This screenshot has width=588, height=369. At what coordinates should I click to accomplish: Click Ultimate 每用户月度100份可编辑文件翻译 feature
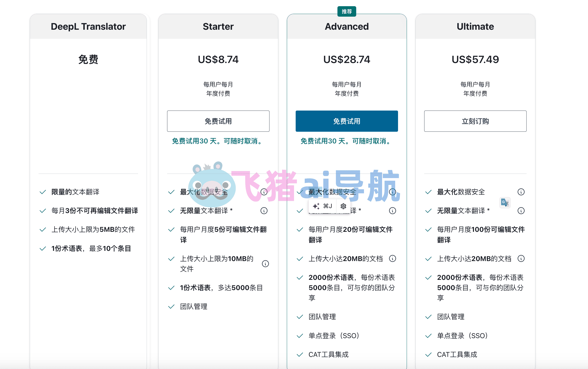(481, 235)
